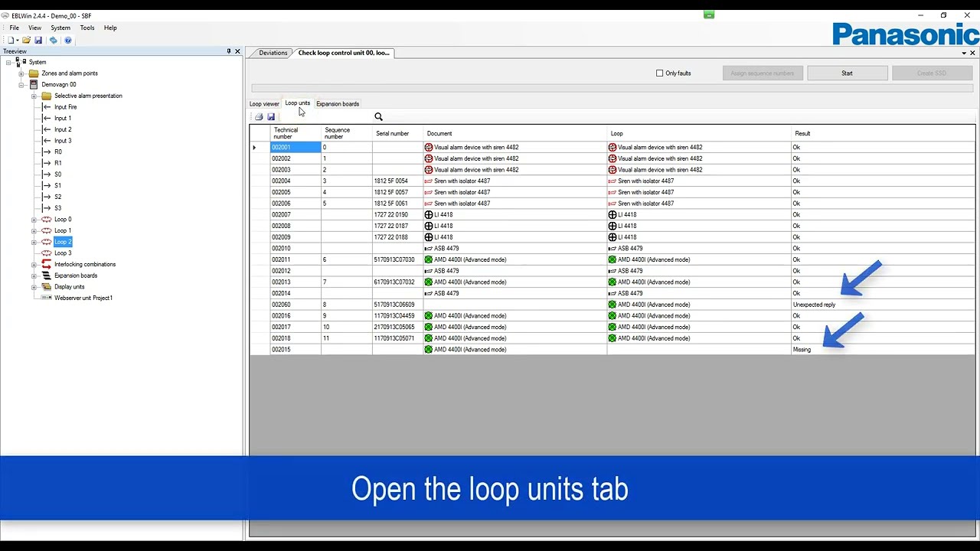The width and height of the screenshot is (980, 551).
Task: Click the Document siren icon in row 002004
Action: coord(429,181)
